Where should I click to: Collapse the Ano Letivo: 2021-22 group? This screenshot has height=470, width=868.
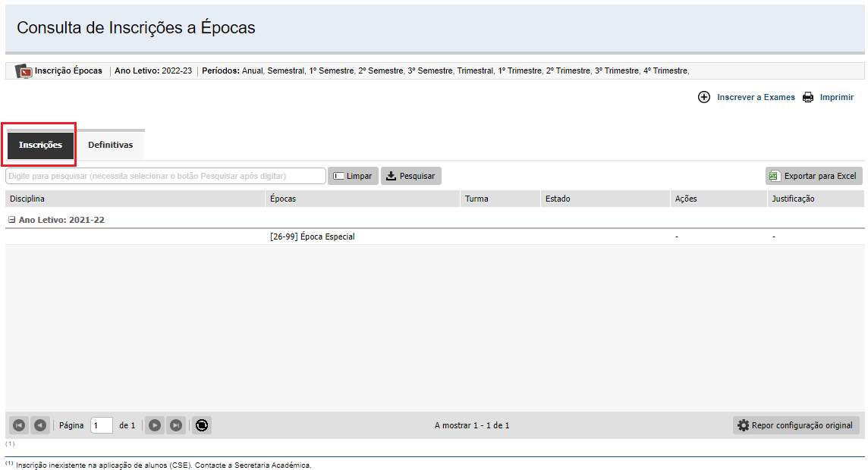pos(12,219)
